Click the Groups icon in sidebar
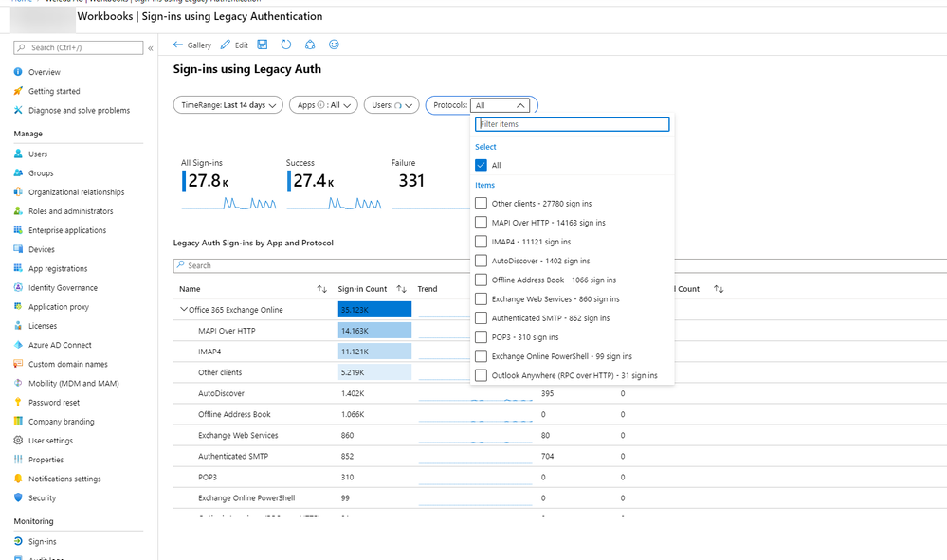 pyautogui.click(x=18, y=173)
